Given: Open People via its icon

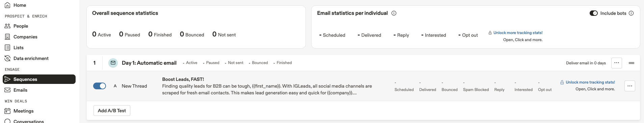Looking at the screenshot, I should click(7, 26).
